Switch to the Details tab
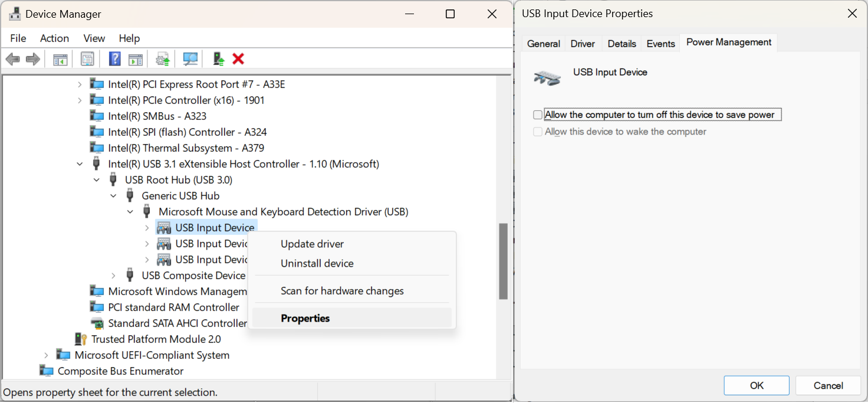This screenshot has height=403, width=868. point(622,44)
